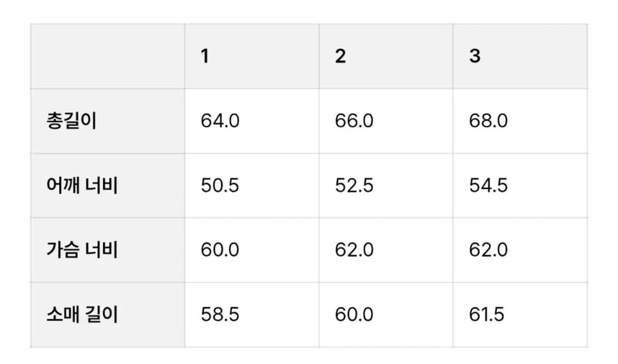The height and width of the screenshot is (364, 618).
Task: Select the 총길이 row label
Action: click(x=71, y=121)
